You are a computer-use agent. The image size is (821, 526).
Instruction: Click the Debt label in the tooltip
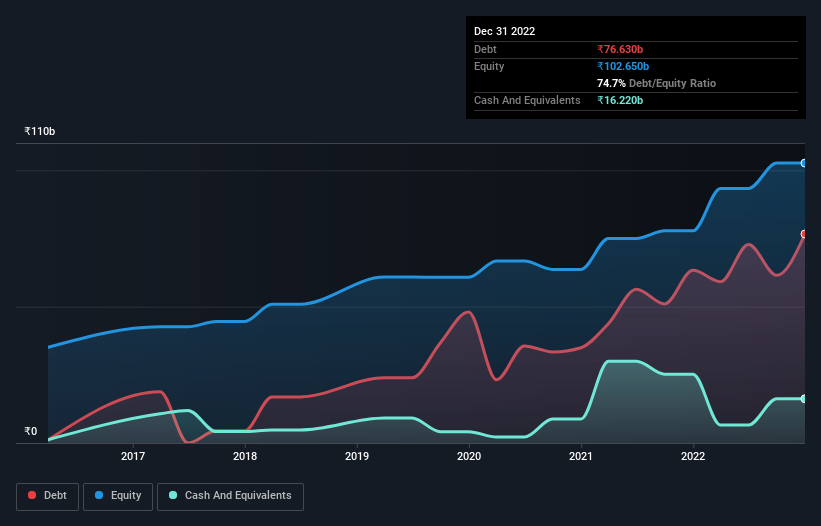point(485,49)
